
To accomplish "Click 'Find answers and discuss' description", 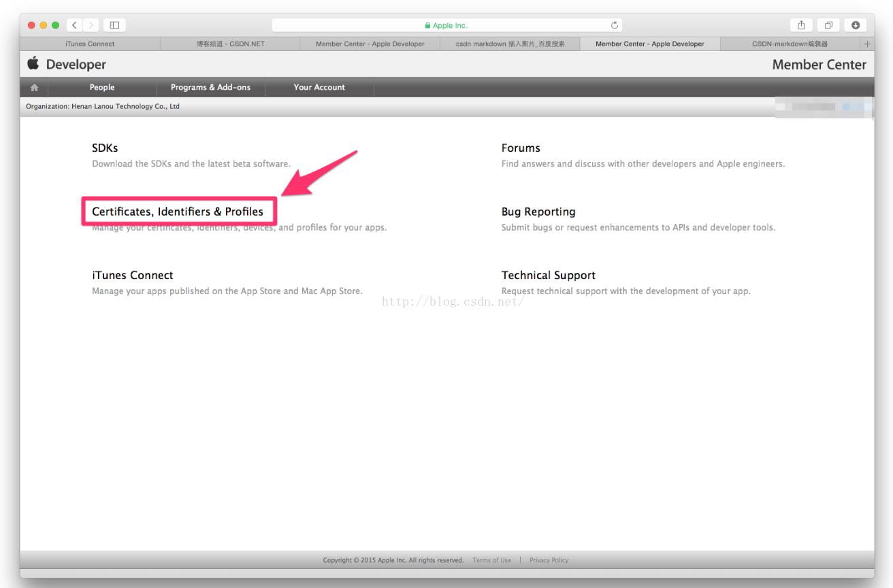I will (x=643, y=164).
